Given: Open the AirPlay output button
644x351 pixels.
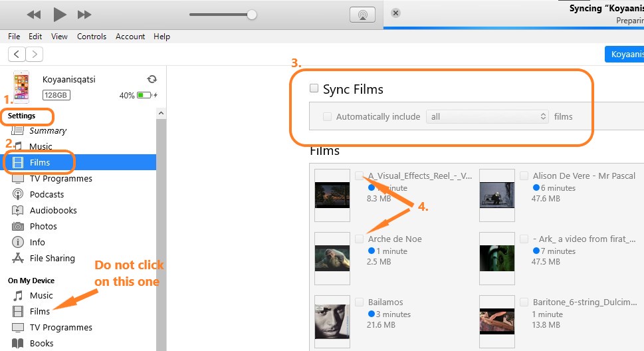Looking at the screenshot, I should [x=362, y=15].
